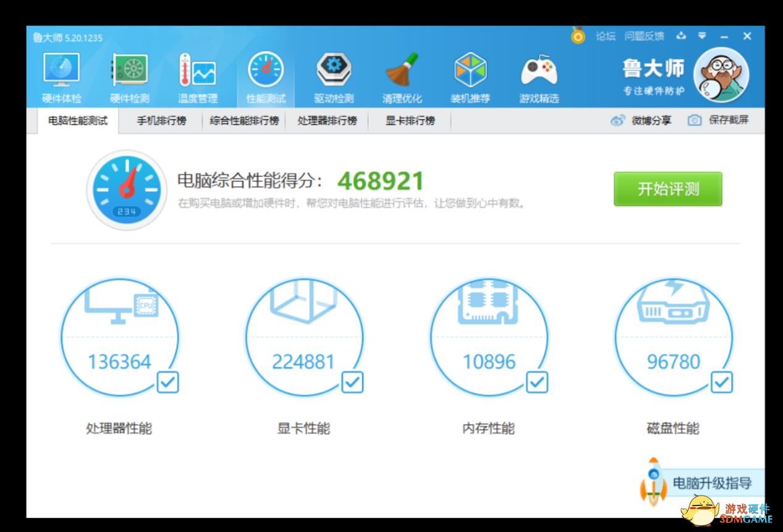Open the 问题反馈 feedback link
This screenshot has height=532, width=783.
click(644, 36)
